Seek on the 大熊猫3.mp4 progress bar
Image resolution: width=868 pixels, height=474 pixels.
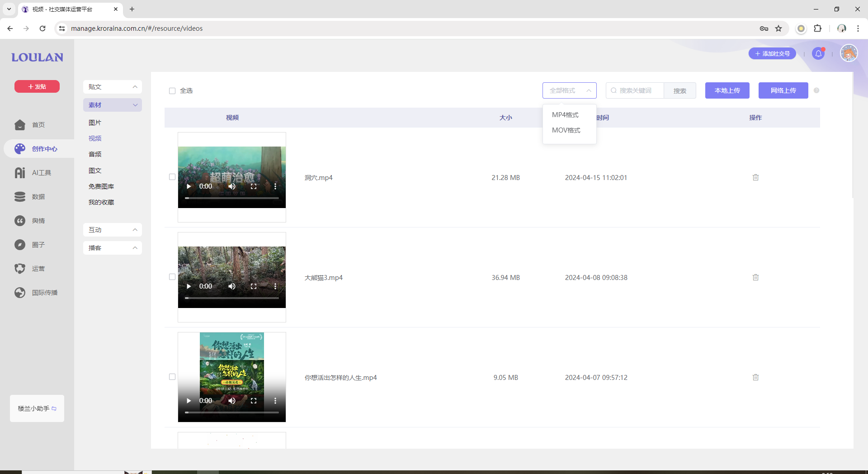pyautogui.click(x=232, y=298)
